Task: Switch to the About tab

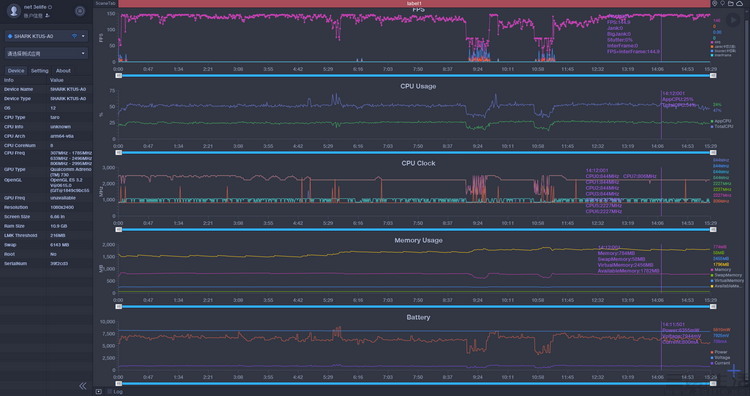Action: (63, 71)
